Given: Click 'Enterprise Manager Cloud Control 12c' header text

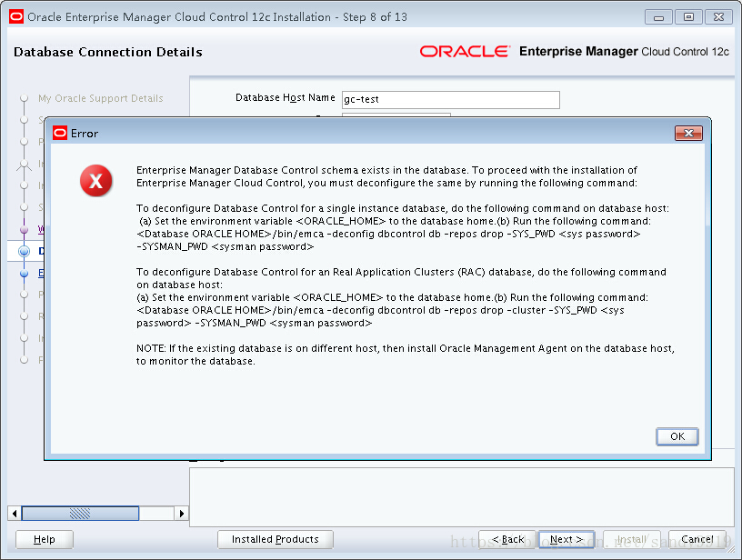Looking at the screenshot, I should point(624,51).
